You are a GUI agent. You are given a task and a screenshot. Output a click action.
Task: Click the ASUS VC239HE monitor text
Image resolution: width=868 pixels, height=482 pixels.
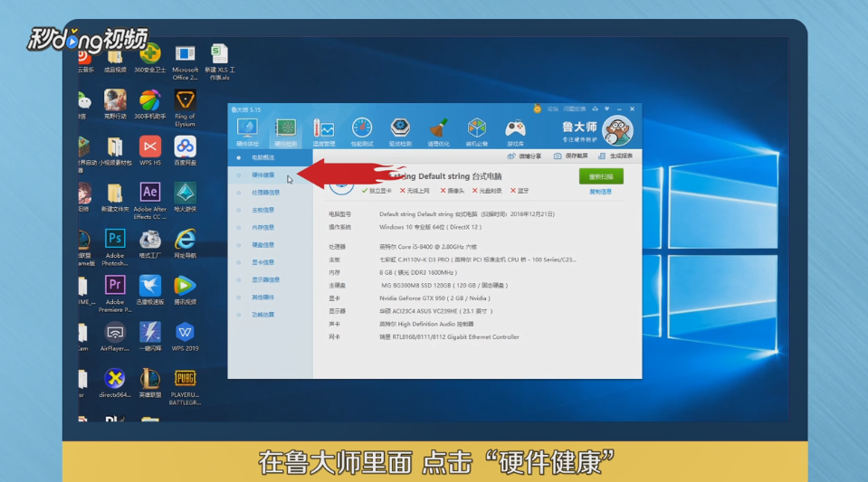[435, 311]
